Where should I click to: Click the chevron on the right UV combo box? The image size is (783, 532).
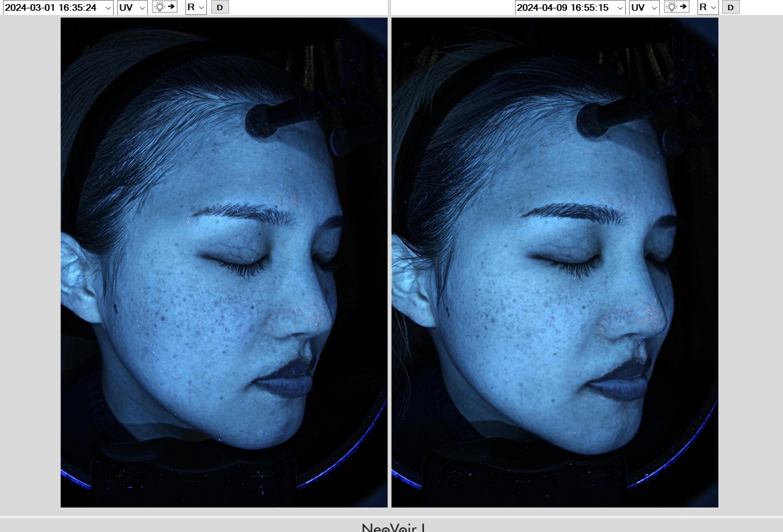654,8
